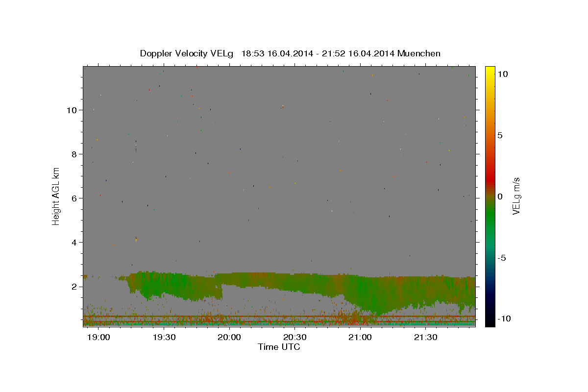
Task: Click the 21:00 time tick label
Action: pyautogui.click(x=361, y=338)
